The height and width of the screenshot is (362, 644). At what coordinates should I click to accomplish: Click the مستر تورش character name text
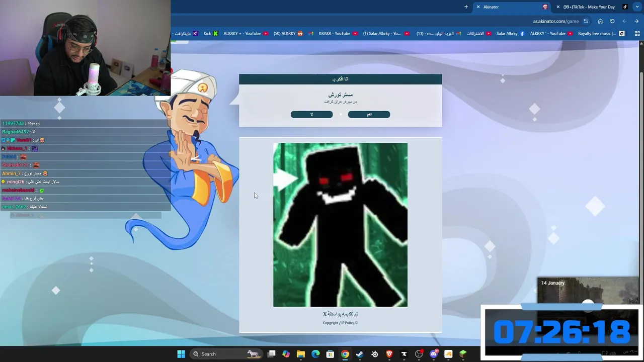pyautogui.click(x=341, y=95)
